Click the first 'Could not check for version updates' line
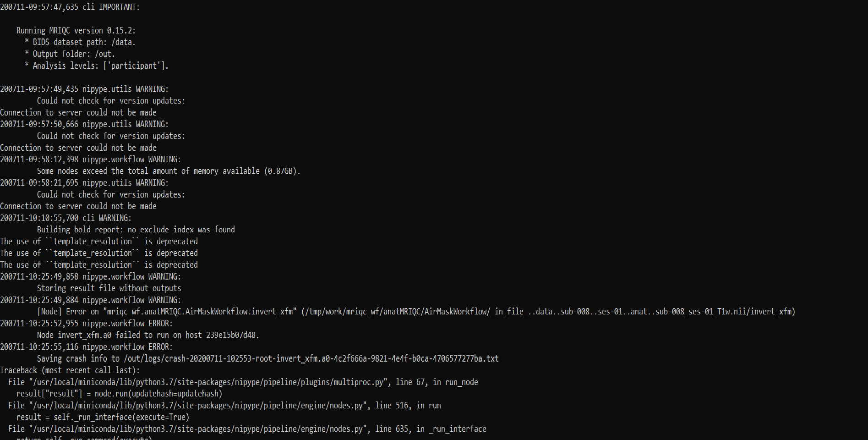This screenshot has height=440, width=868. click(x=111, y=101)
